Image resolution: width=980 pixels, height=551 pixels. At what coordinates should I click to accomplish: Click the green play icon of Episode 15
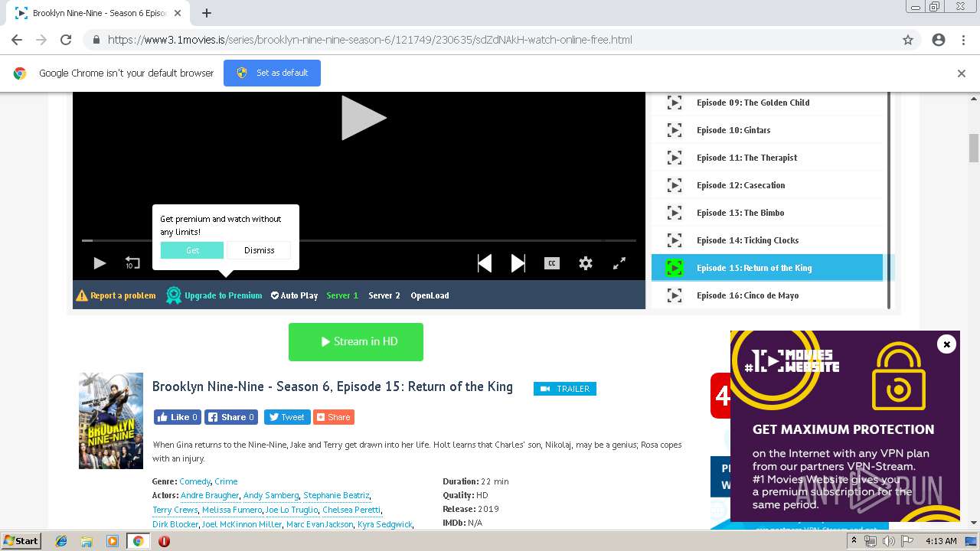coord(675,268)
